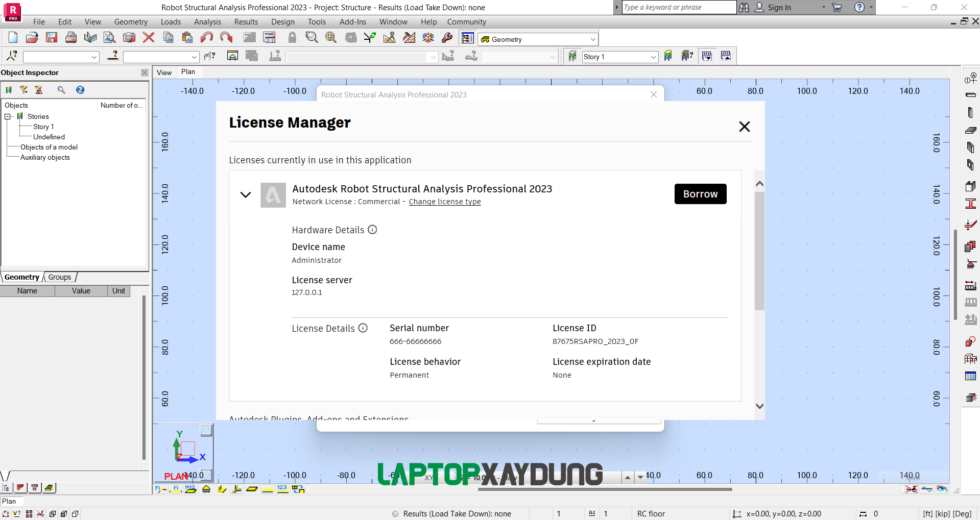Toggle the N12 bar numbers display
This screenshot has height=520, width=980.
point(190,489)
